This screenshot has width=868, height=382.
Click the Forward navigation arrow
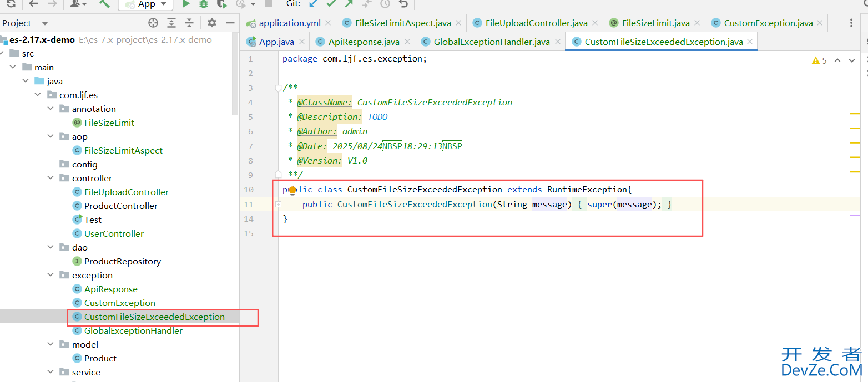click(x=52, y=3)
